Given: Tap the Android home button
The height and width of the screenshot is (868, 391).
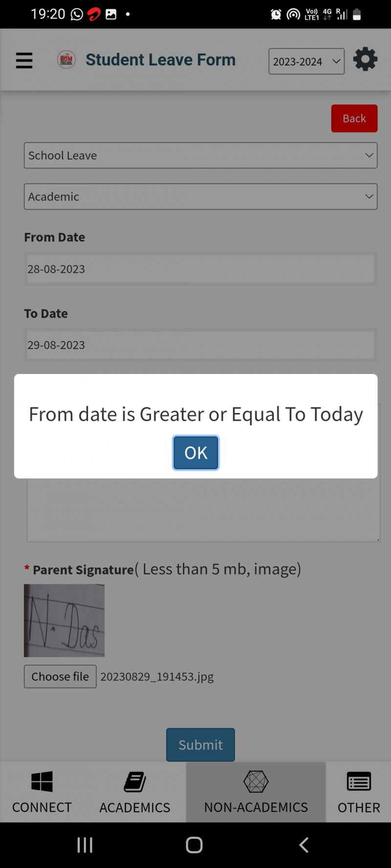Looking at the screenshot, I should click(194, 845).
